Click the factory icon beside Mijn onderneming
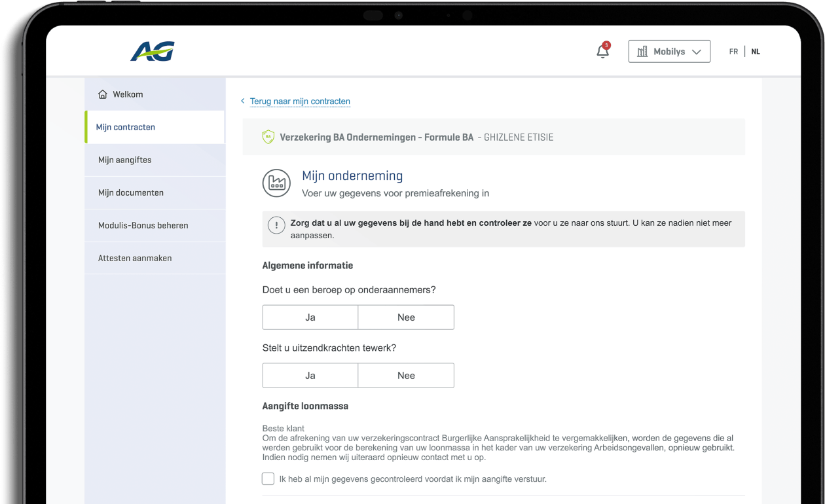Screen dimensions: 825x504 point(276,183)
